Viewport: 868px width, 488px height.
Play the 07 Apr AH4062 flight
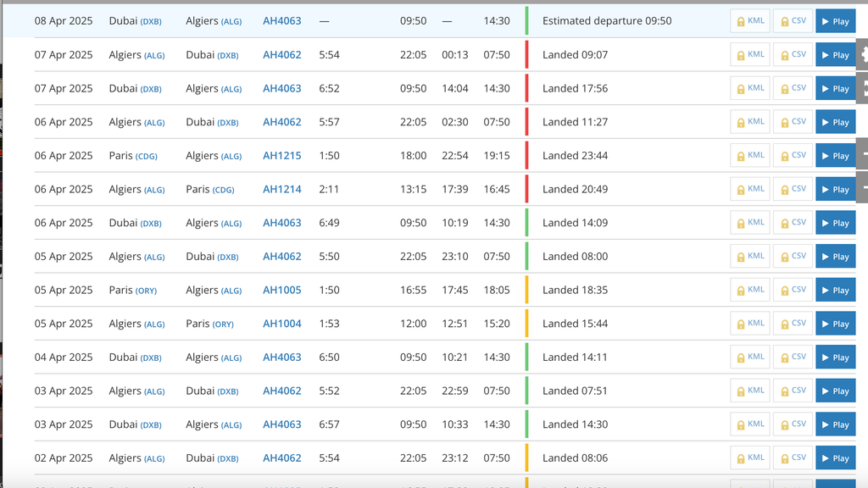835,55
